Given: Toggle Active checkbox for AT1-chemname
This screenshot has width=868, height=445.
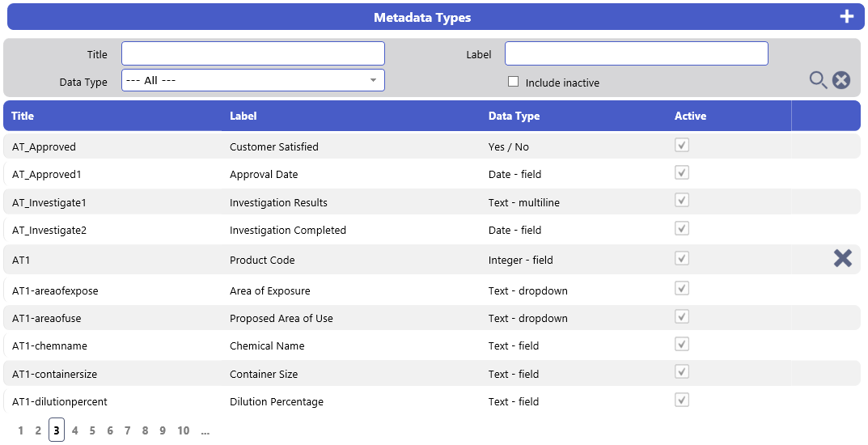Looking at the screenshot, I should [682, 344].
